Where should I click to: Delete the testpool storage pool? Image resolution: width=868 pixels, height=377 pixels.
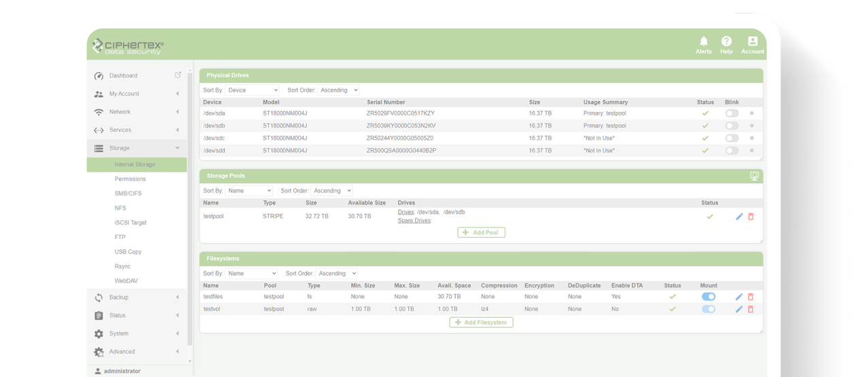(751, 217)
